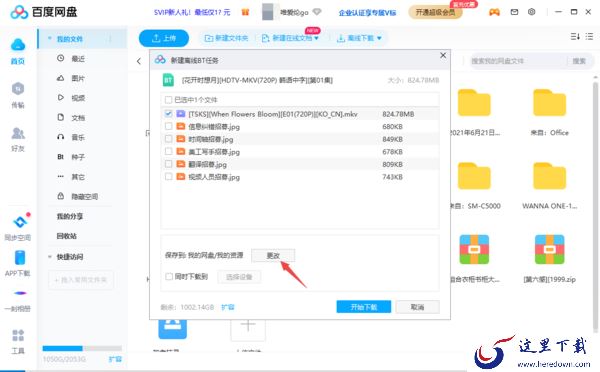
Task: Open the mail envelope icon
Action: (514, 12)
